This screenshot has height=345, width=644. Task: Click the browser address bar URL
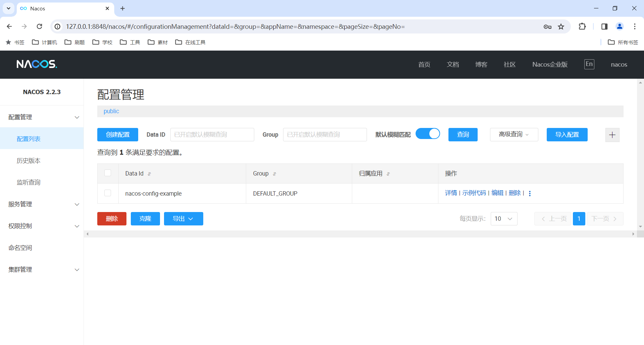click(x=235, y=26)
